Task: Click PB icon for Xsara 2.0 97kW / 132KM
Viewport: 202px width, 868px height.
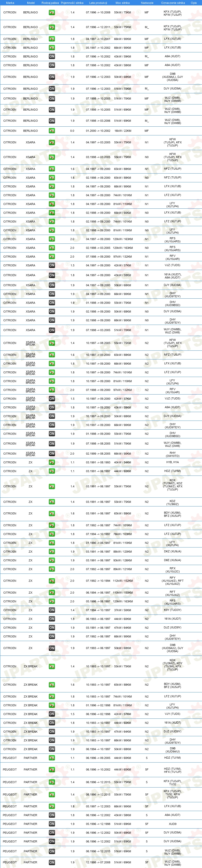Action: pos(52,257)
